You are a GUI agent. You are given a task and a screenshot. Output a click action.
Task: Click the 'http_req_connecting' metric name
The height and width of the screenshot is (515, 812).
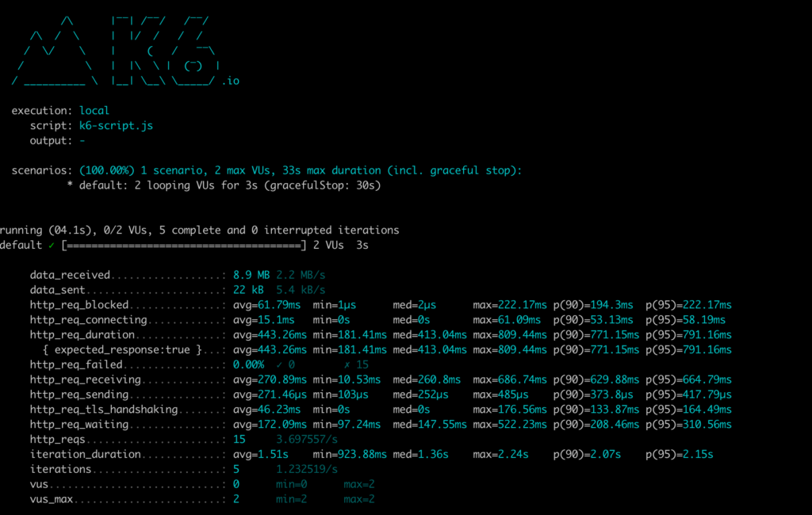click(x=89, y=320)
